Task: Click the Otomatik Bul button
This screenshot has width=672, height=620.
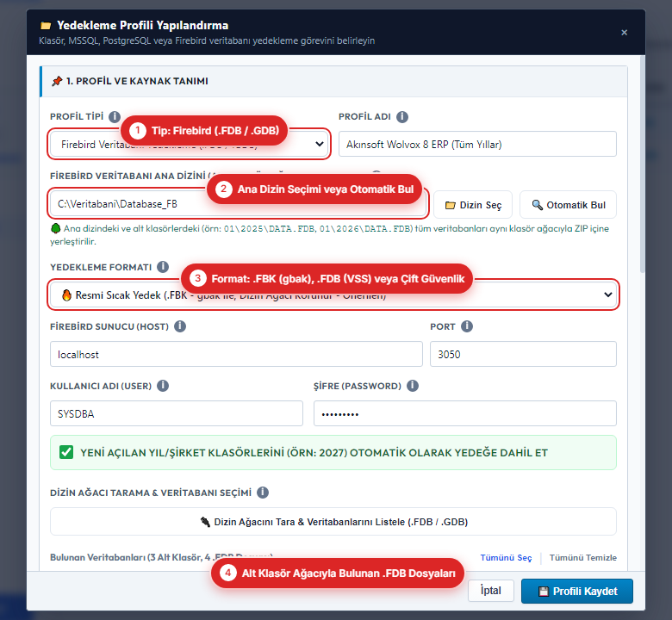Action: 569,205
